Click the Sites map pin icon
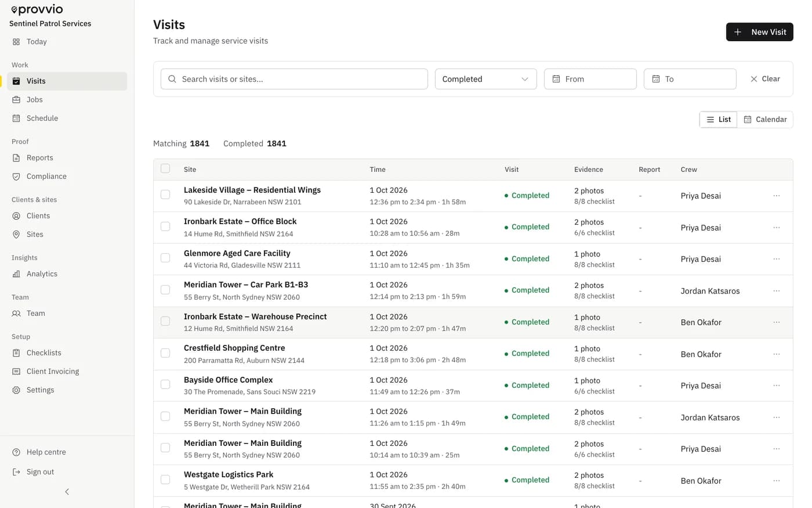The height and width of the screenshot is (508, 812). pyautogui.click(x=16, y=235)
